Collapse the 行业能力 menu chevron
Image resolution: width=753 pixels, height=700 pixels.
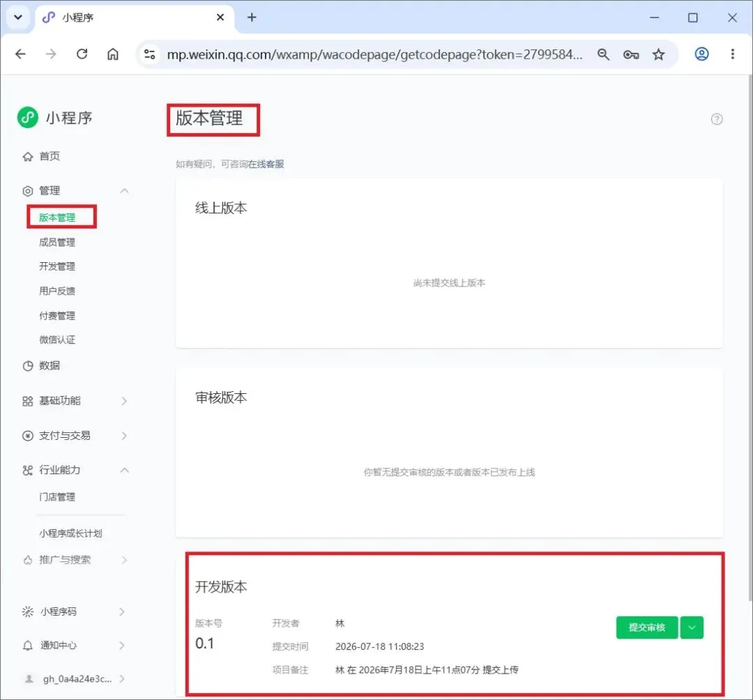click(124, 470)
